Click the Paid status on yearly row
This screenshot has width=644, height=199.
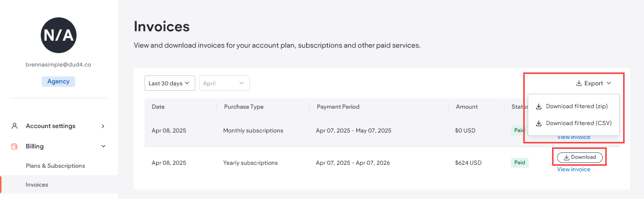pos(519,162)
